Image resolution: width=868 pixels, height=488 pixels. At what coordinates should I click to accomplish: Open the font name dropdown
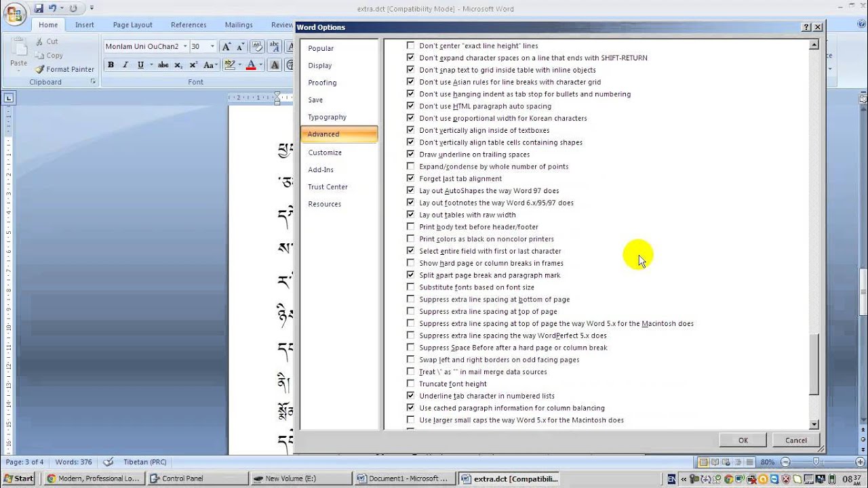pos(184,46)
